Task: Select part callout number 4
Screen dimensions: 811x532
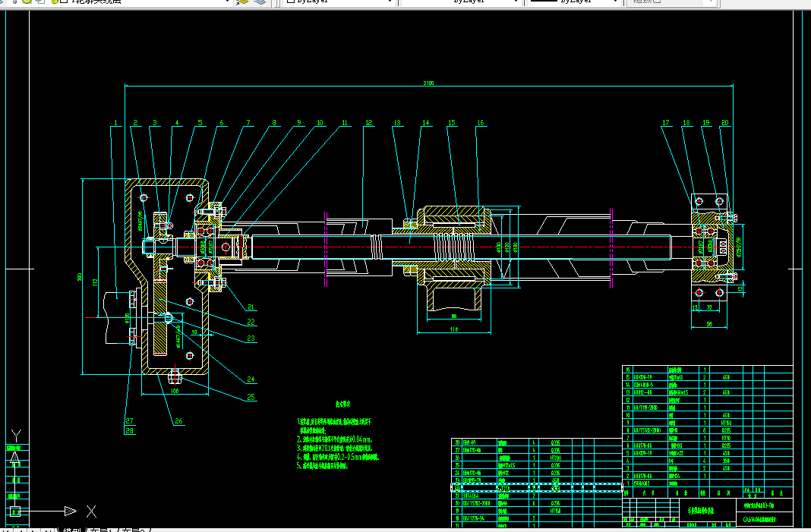Action: [x=177, y=123]
